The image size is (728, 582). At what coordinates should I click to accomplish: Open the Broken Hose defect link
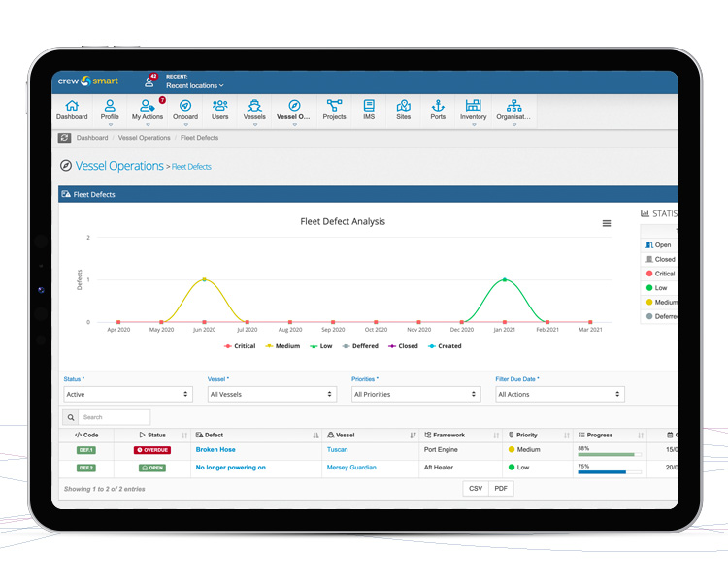coord(215,450)
